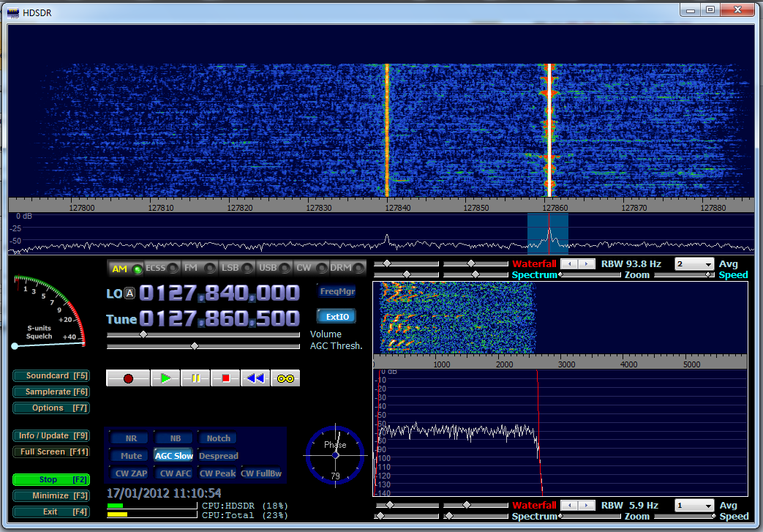Open the Avg dropdown showing 1
Viewport: 763px width, 532px height.
coord(694,505)
